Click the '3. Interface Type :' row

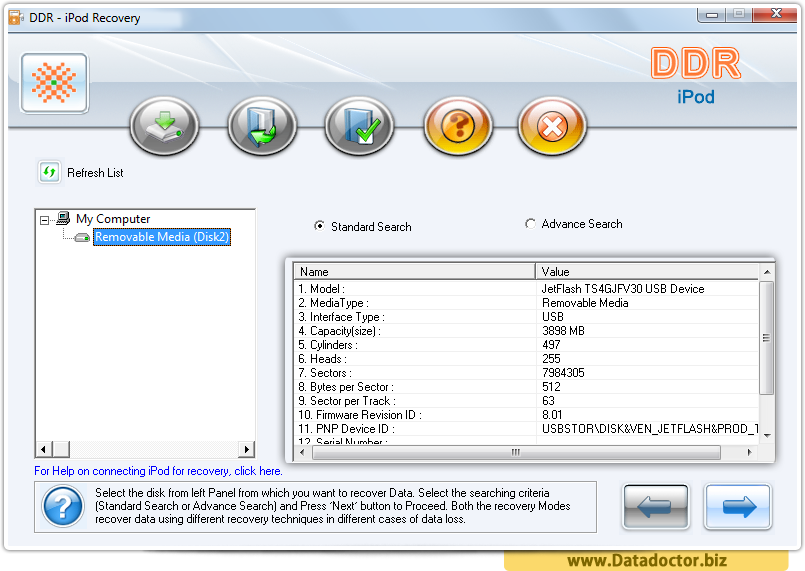526,317
